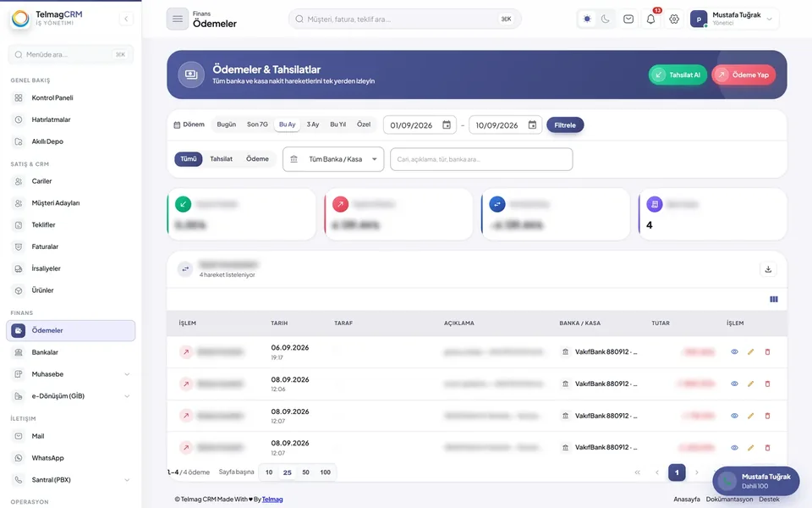Open calendar picker for end date 10/09/2026
812x508 pixels.
point(532,125)
